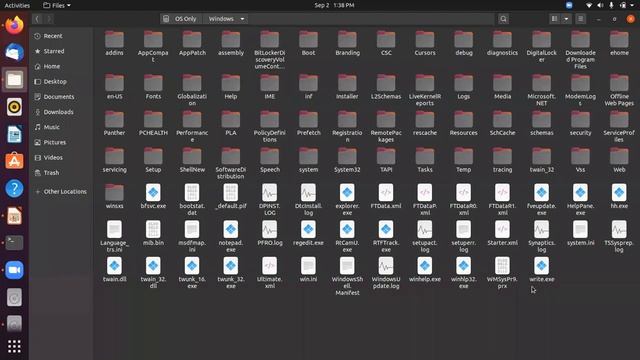Open view options dropdown arrow
Image resolution: width=640 pixels, height=360 pixels.
(566, 19)
